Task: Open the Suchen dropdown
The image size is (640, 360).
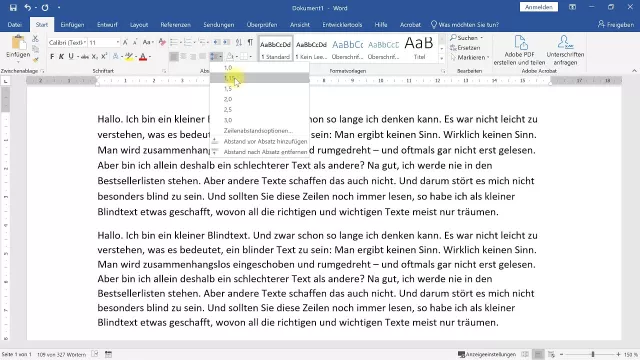Action: [482, 38]
